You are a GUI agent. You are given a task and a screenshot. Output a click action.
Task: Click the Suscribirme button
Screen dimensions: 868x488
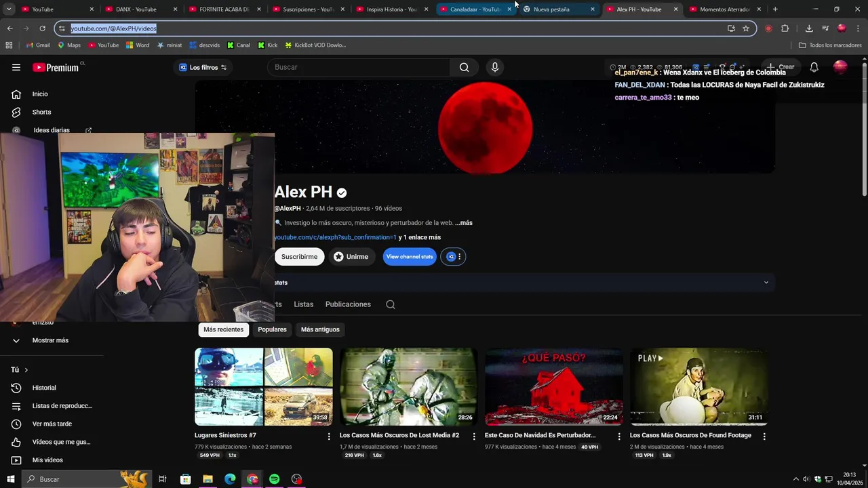pyautogui.click(x=299, y=257)
